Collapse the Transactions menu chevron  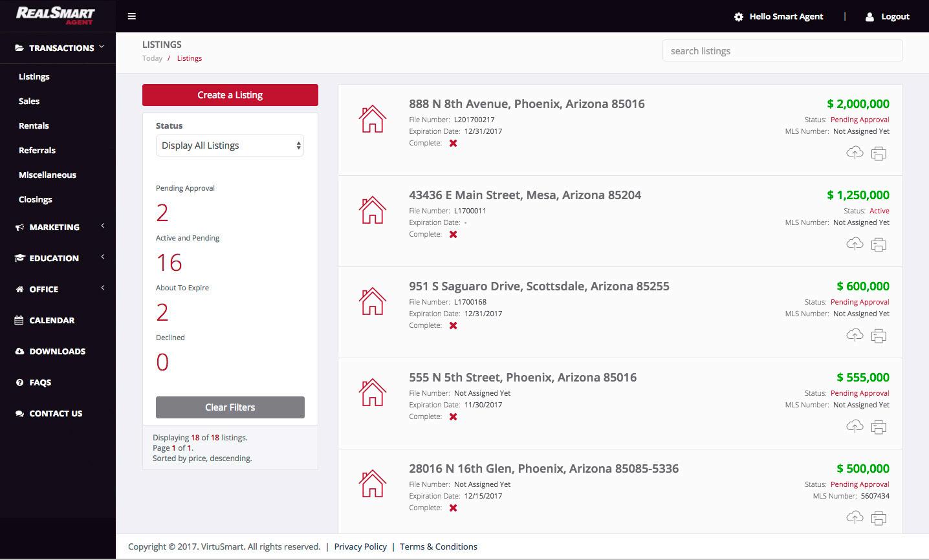(102, 47)
